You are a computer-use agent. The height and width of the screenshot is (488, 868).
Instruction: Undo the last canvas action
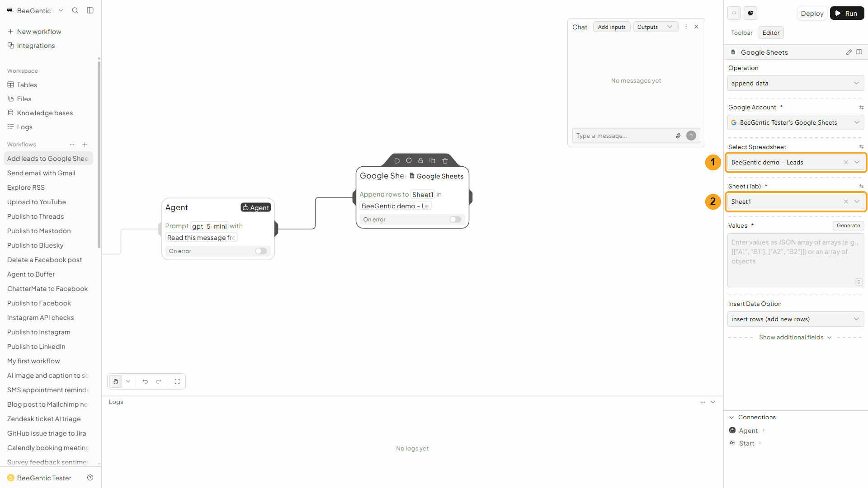click(x=145, y=381)
